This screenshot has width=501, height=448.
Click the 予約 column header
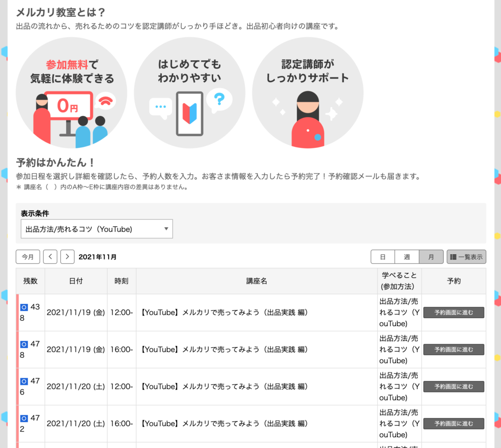454,281
